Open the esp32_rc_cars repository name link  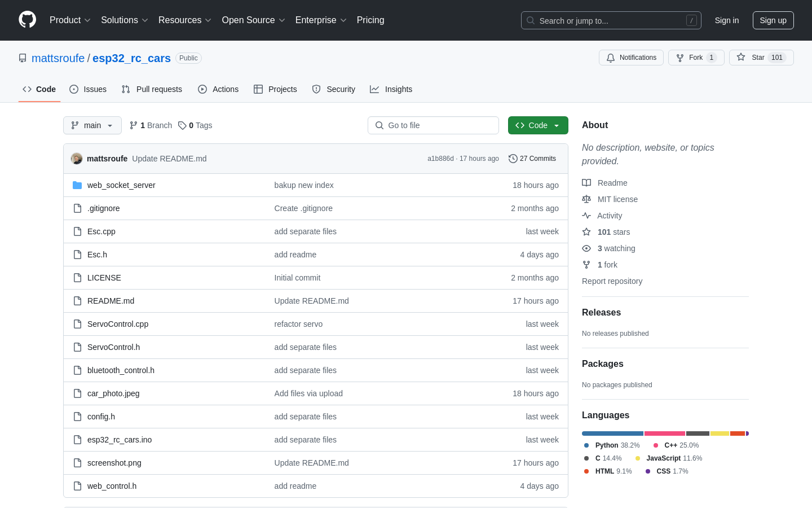point(131,58)
